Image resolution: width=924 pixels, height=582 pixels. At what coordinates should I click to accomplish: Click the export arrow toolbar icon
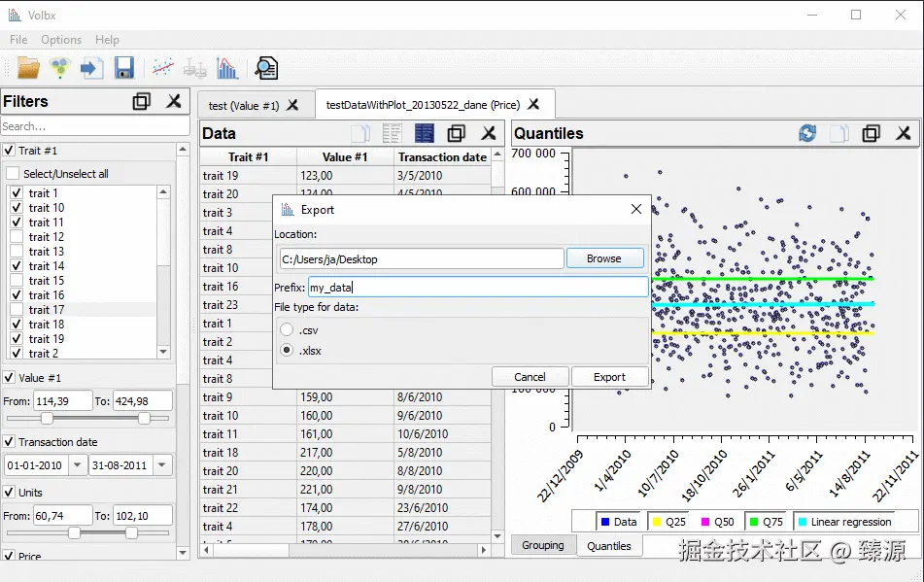(x=91, y=68)
